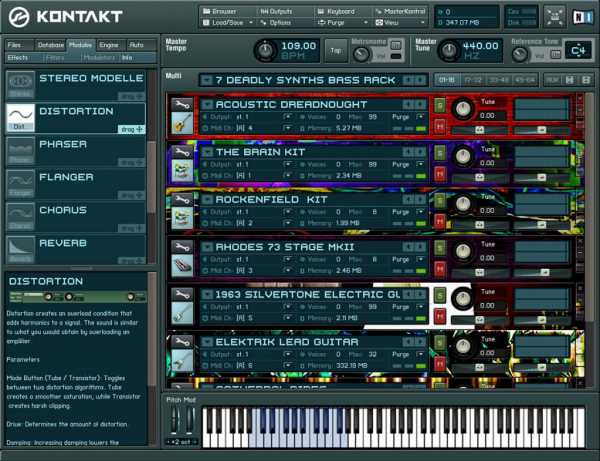Click the Acoustic Dreadnought guitar instrument icon
The width and height of the screenshot is (600, 461).
click(x=182, y=122)
